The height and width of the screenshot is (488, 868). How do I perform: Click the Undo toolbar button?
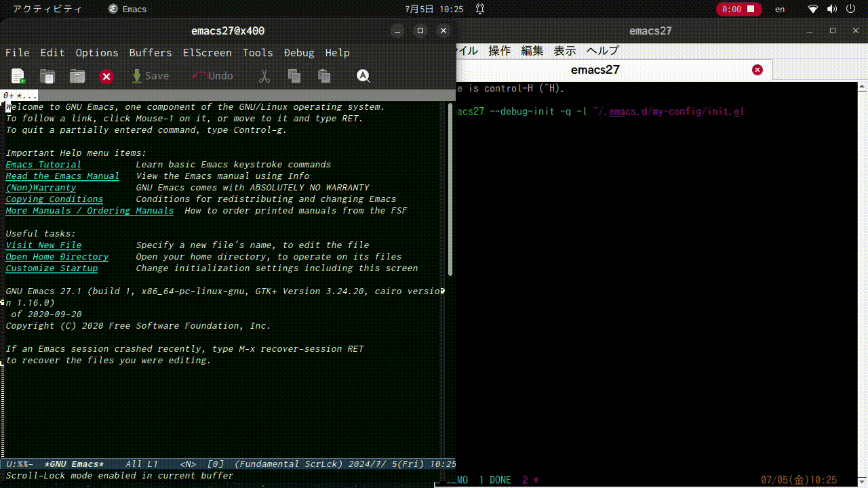213,76
